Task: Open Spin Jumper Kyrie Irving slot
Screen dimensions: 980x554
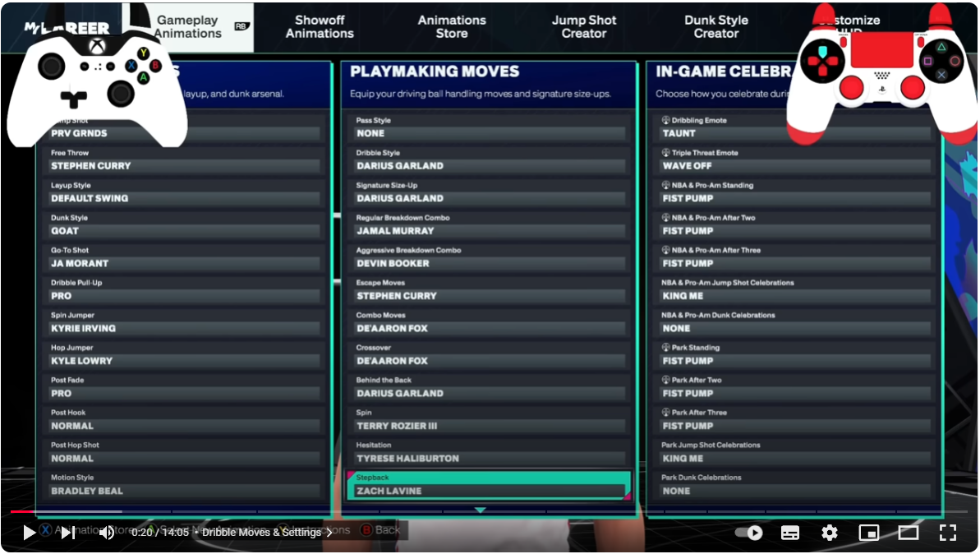Action: [183, 323]
